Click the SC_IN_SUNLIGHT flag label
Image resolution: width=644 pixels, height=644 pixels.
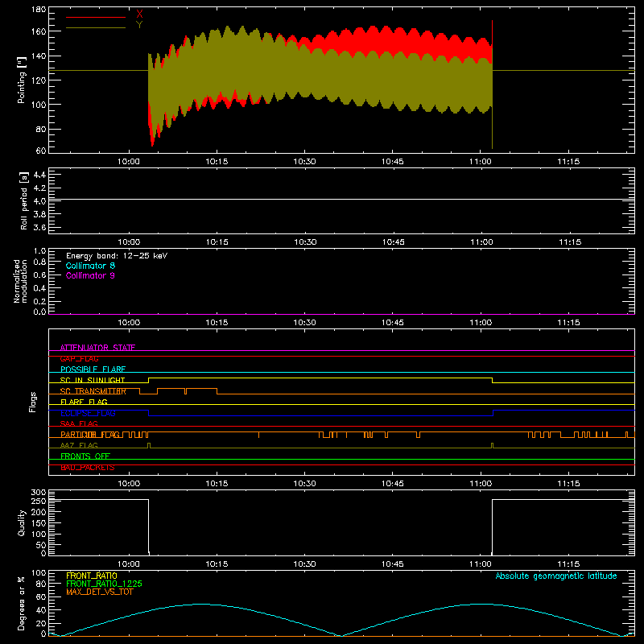(93, 380)
